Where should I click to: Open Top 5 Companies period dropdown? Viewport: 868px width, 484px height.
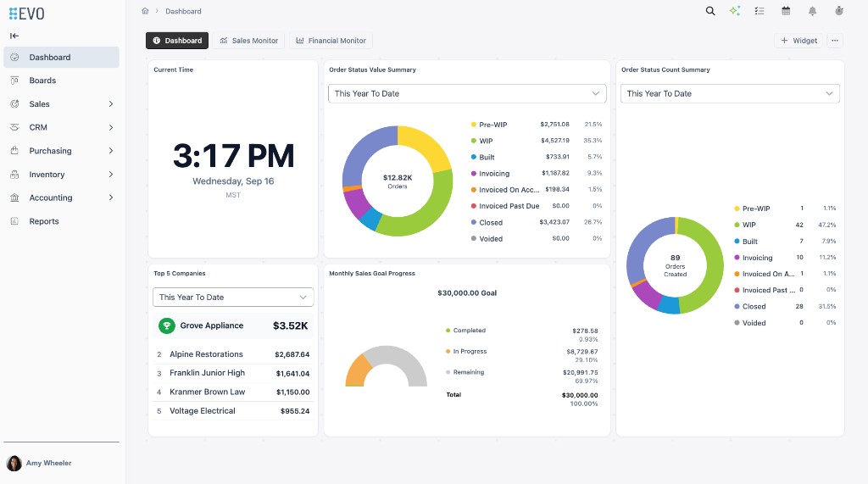coord(233,298)
